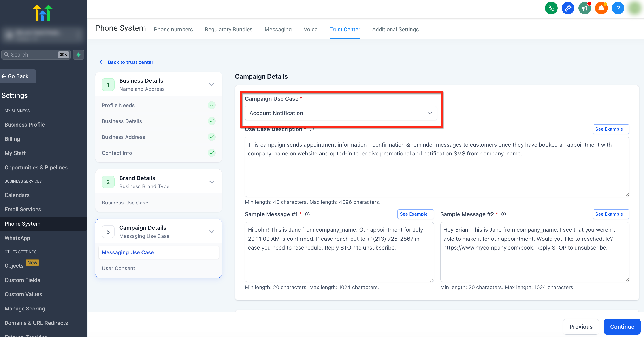Viewport: 644px width, 337px height.
Task: Open the Additional Settings tab
Action: pyautogui.click(x=395, y=30)
